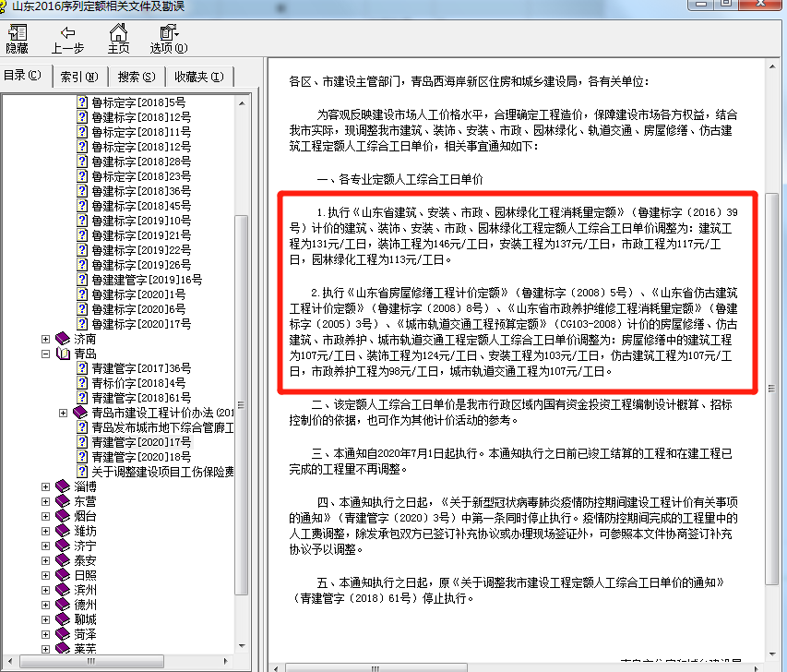Click the page icon beside 鲁建建管字[2019]16号
The height and width of the screenshot is (672, 787).
(82, 280)
